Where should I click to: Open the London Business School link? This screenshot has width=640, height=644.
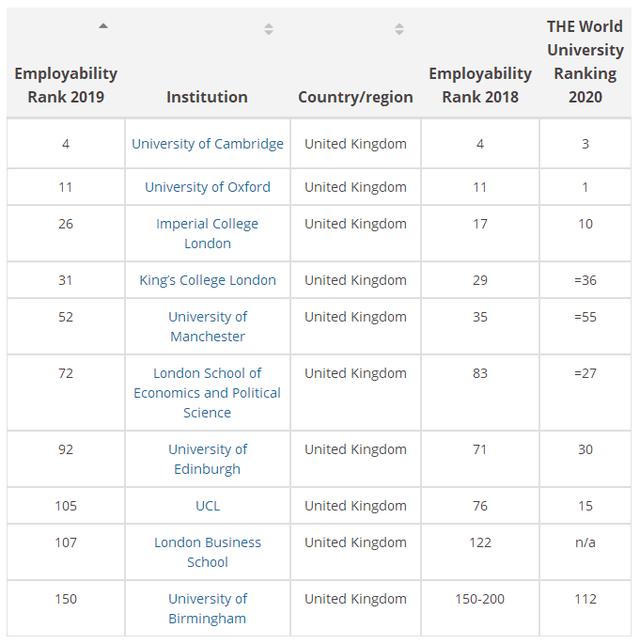[x=207, y=552]
